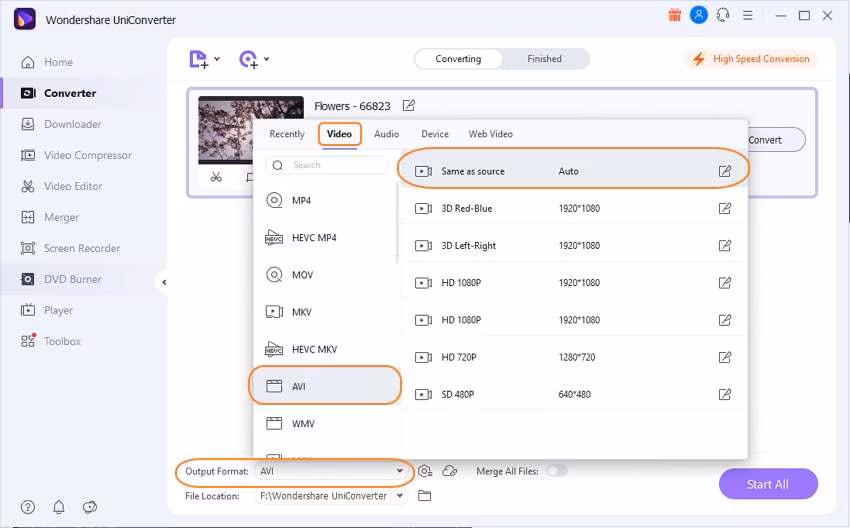Switch to the Converting tab
Screen dimensions: 850x528
pos(458,59)
